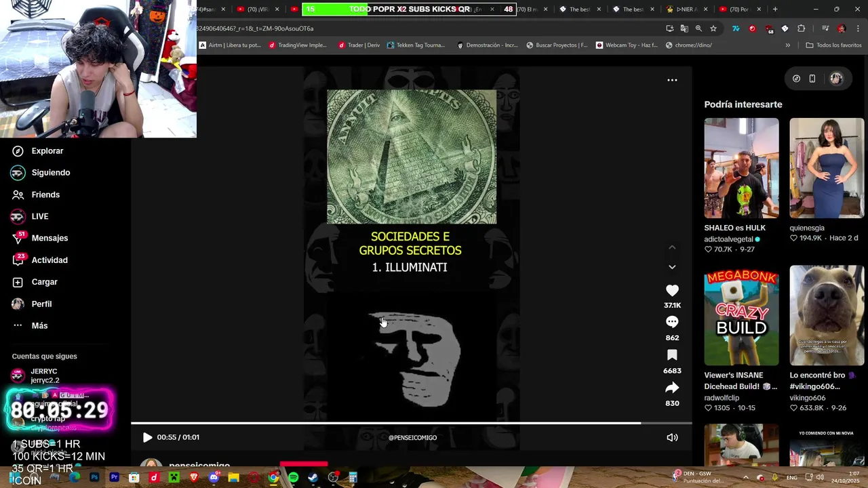Open comments showing 862

(x=672, y=322)
